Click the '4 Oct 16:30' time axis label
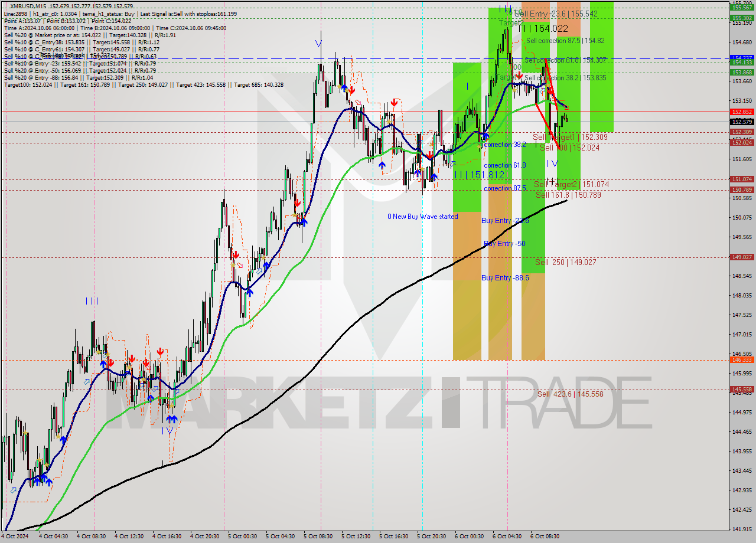The image size is (756, 543). [x=168, y=537]
